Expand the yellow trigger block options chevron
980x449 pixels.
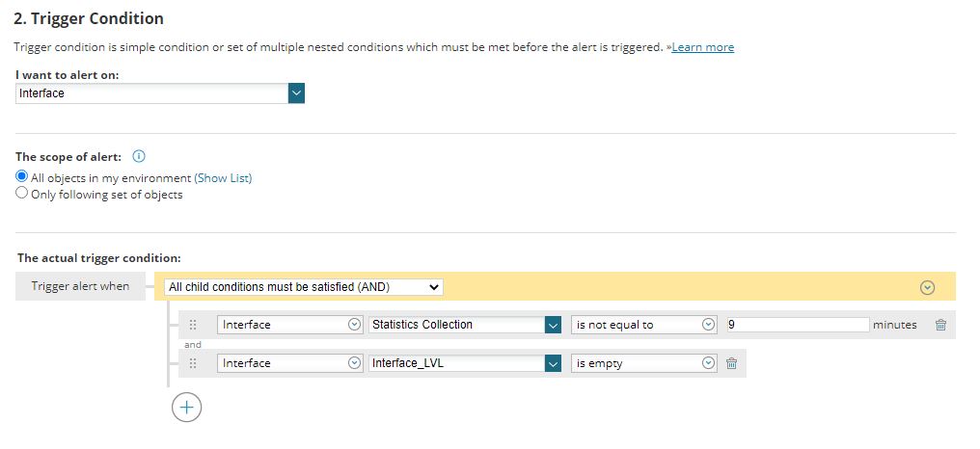coord(927,287)
